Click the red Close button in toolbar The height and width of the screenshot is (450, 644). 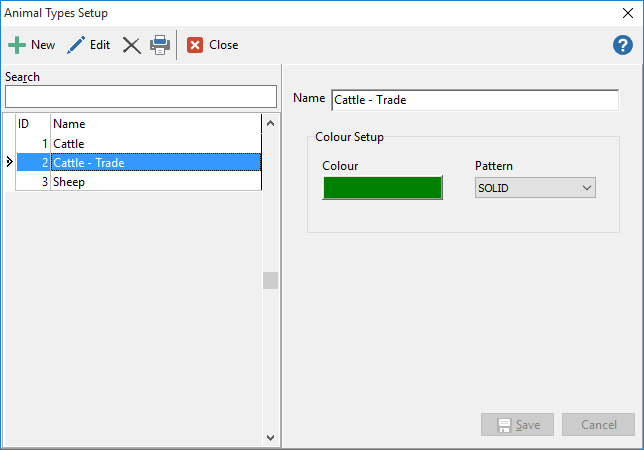pos(212,45)
